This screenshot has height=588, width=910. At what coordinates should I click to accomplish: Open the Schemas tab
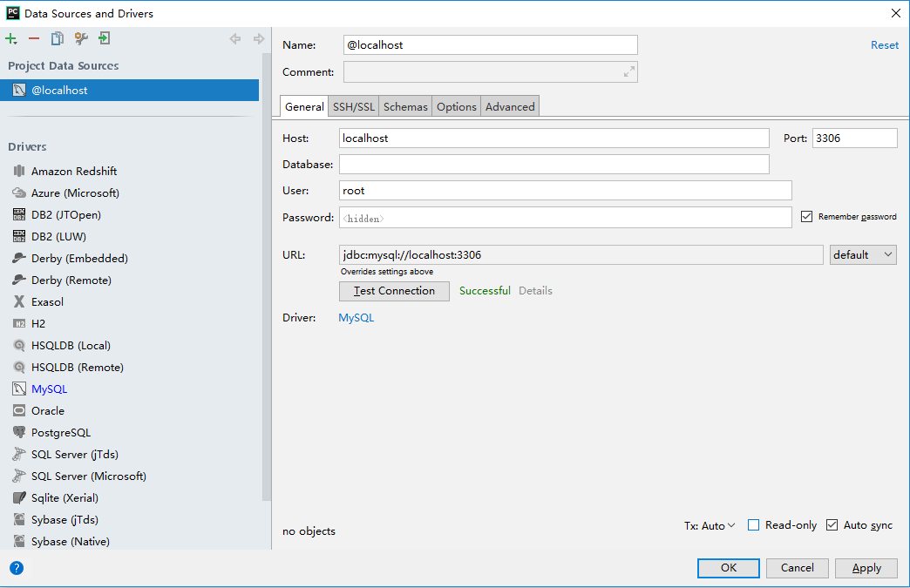tap(405, 106)
